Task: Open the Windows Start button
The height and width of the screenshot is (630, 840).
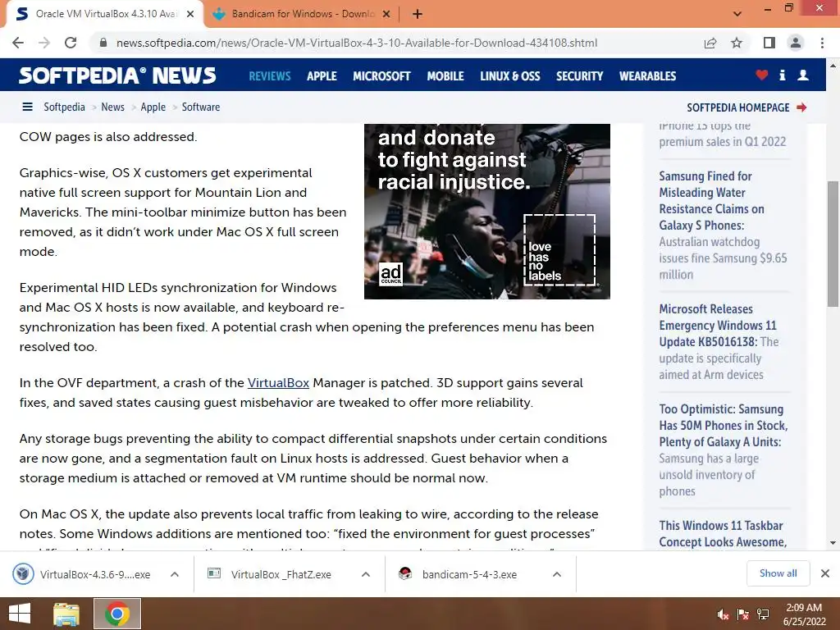Action: tap(20, 614)
